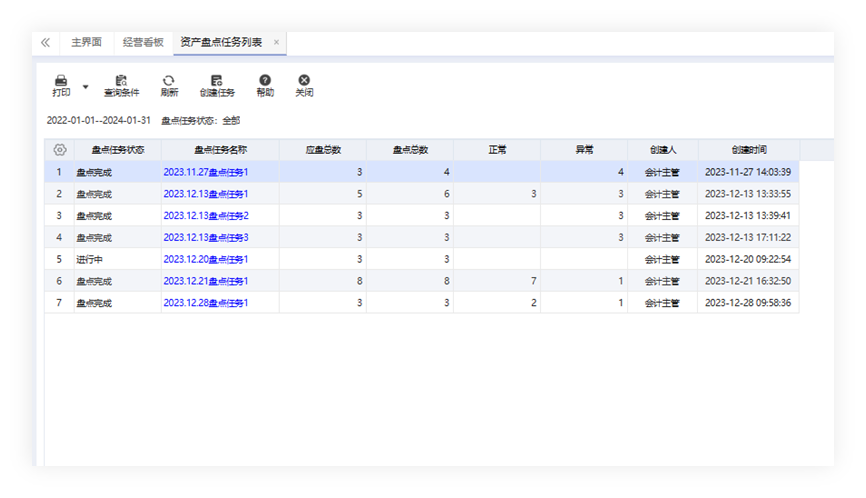Click the 应盘总数 column header
Screen dimensions: 866x498
coord(323,150)
